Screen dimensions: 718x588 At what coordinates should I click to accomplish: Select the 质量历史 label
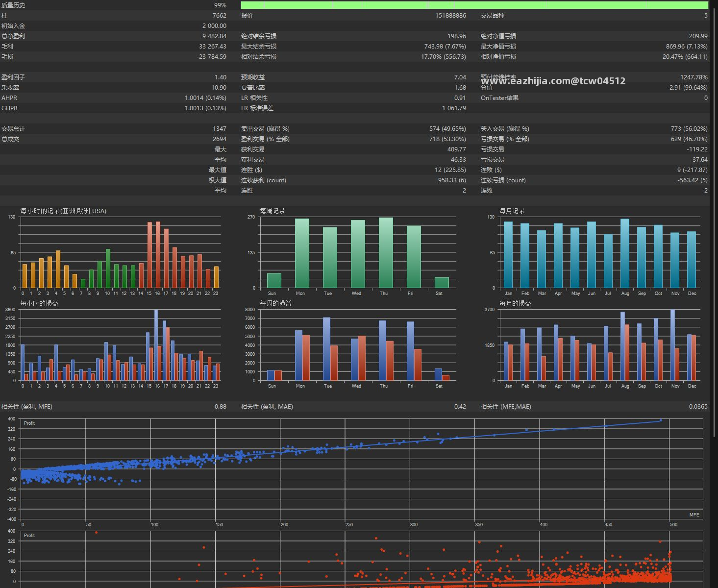click(x=13, y=5)
